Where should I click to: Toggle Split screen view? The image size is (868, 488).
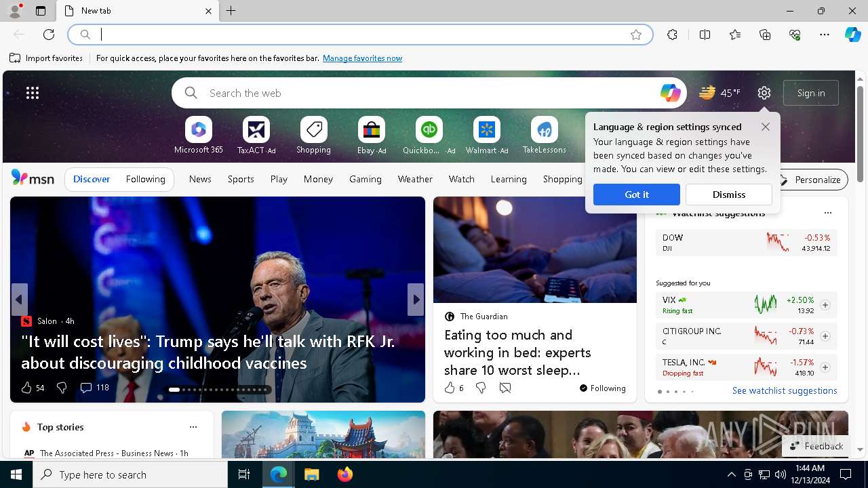point(705,35)
